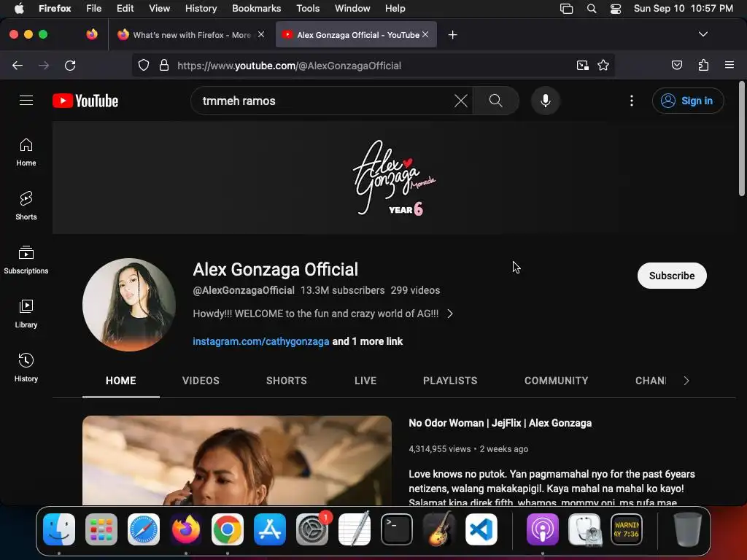Switch to the LIVE channel tab
Image resolution: width=747 pixels, height=560 pixels.
365,381
